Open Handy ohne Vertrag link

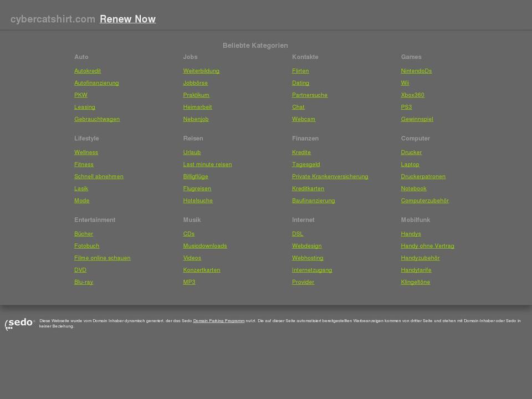[x=427, y=245]
